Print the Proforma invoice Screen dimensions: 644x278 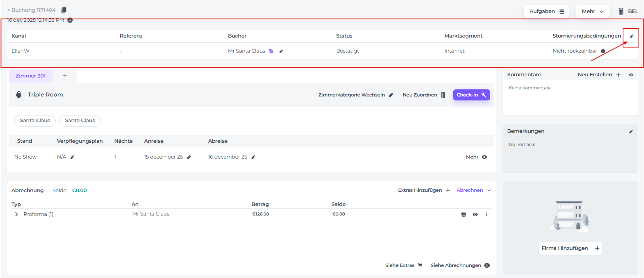[x=464, y=214]
